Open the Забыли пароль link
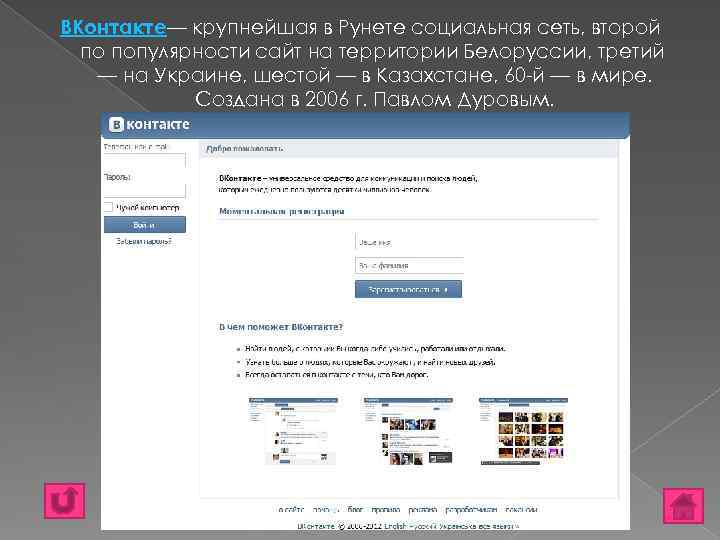This screenshot has width=720, height=540. click(144, 241)
